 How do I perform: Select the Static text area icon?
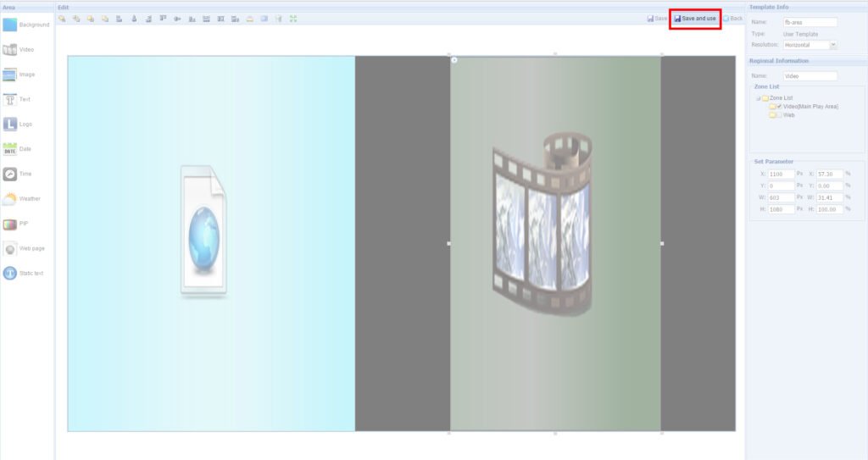[10, 273]
